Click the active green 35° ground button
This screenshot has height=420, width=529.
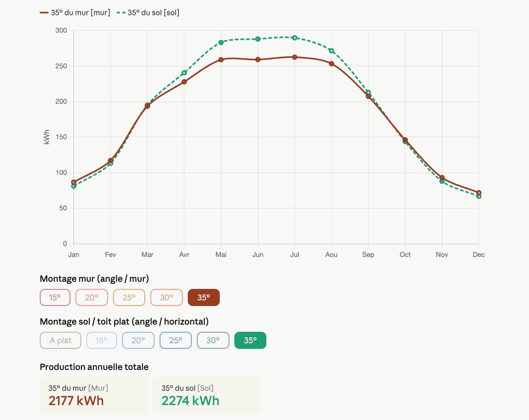click(x=250, y=340)
